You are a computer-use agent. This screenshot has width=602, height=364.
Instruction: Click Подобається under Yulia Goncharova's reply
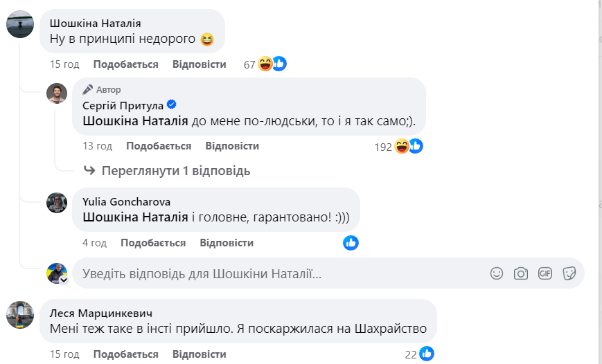coord(153,243)
